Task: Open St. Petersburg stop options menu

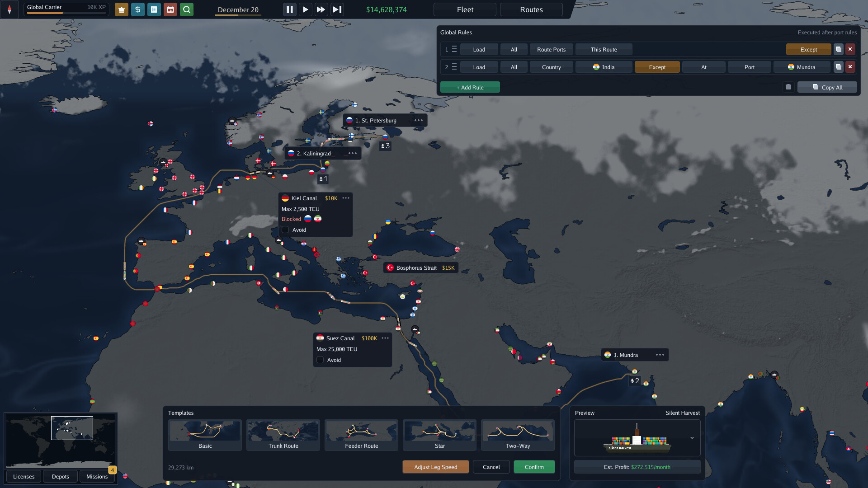Action: click(419, 120)
